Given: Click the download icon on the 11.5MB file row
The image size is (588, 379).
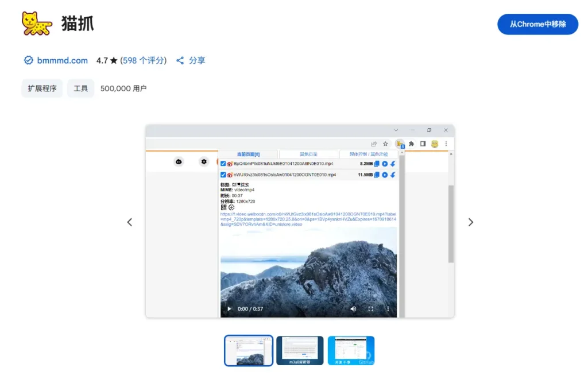Looking at the screenshot, I should [393, 175].
